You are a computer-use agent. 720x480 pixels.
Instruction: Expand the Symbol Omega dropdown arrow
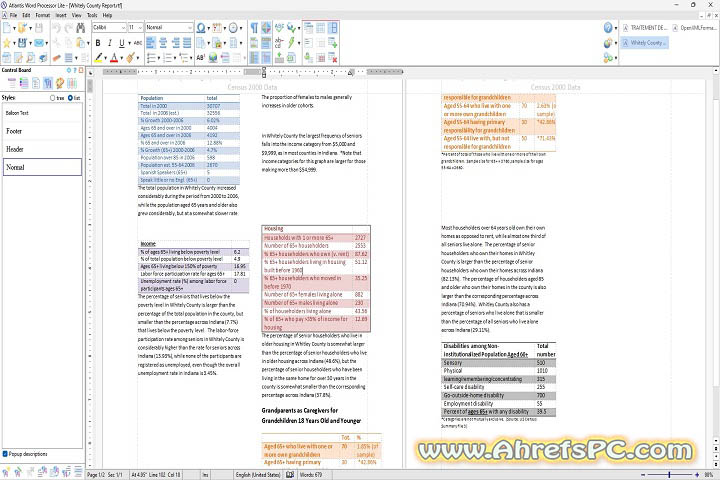208,28
